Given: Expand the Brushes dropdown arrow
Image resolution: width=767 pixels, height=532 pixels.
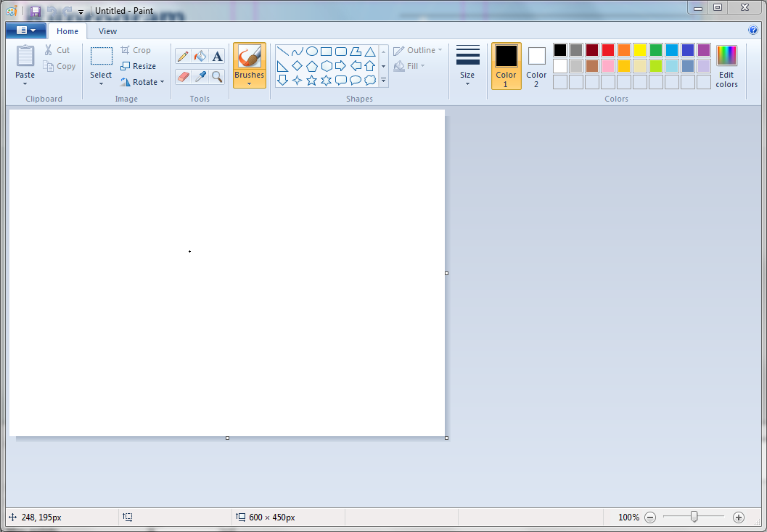Looking at the screenshot, I should (x=249, y=83).
